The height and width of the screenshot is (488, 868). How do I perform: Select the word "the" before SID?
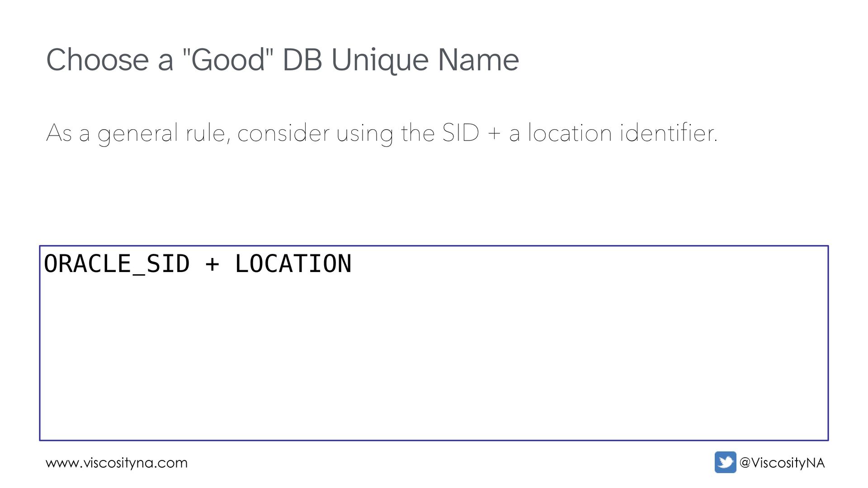pyautogui.click(x=418, y=133)
